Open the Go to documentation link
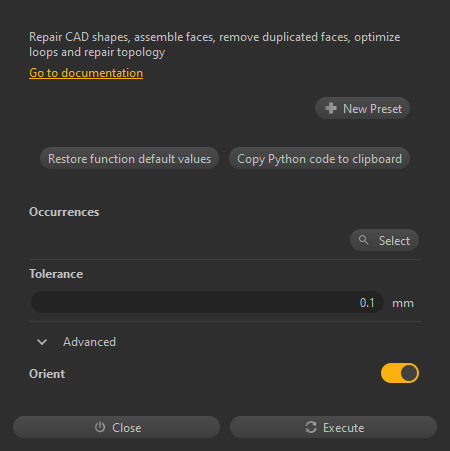Viewport: 450px width, 451px height. tap(86, 73)
